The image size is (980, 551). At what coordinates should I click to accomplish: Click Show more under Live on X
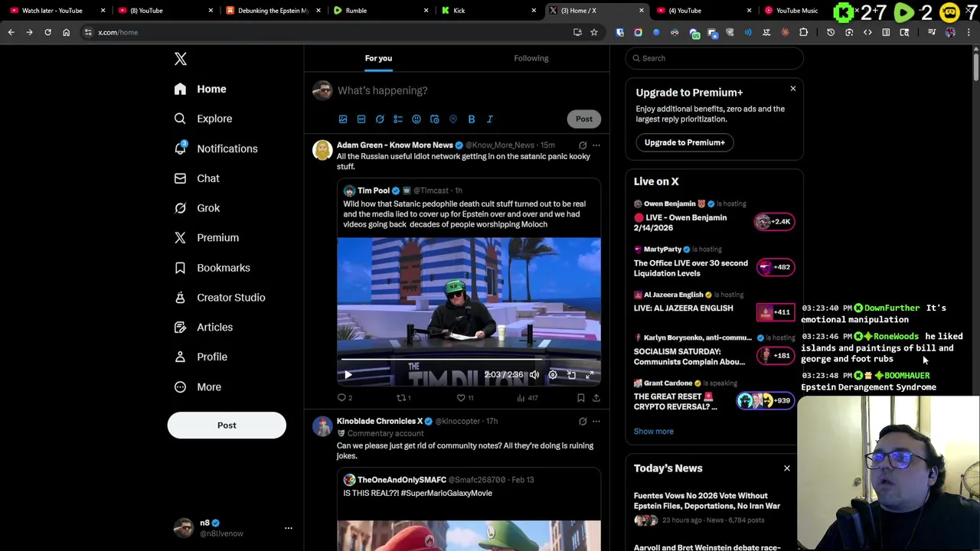click(654, 432)
